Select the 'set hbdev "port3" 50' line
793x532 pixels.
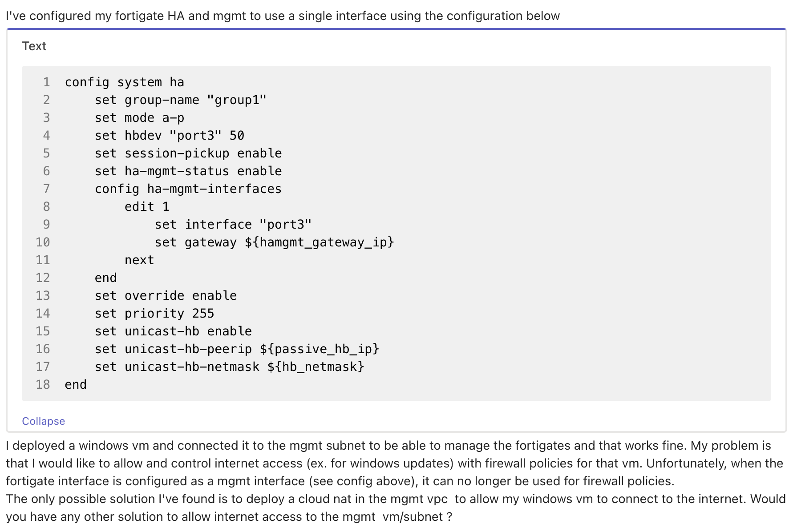click(169, 135)
